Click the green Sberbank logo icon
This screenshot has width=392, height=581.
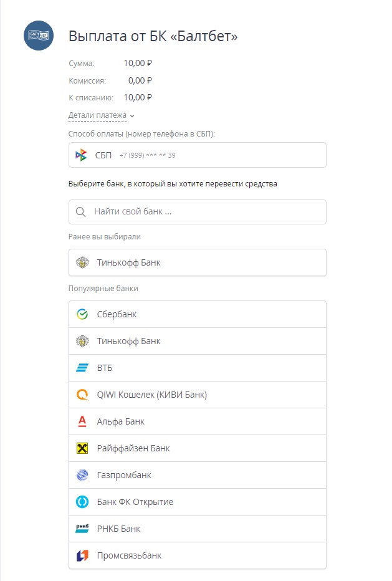pos(82,314)
